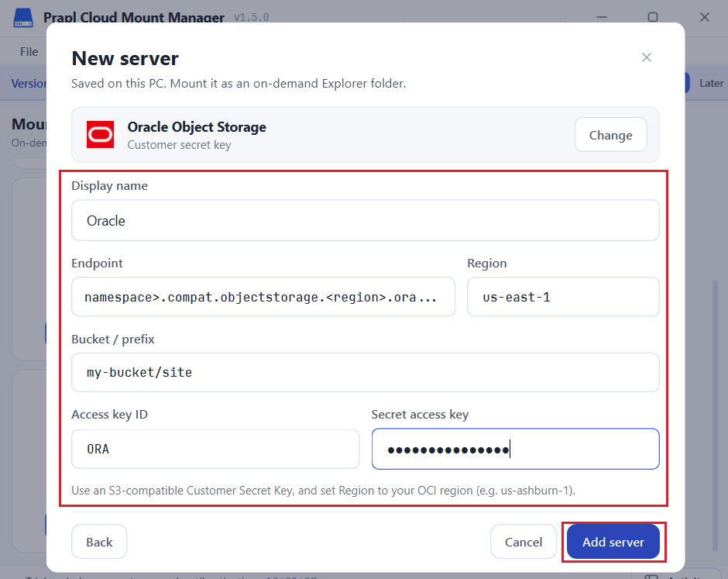This screenshot has height=579, width=728.
Task: Click the "New server" dialog title
Action: coord(125,59)
